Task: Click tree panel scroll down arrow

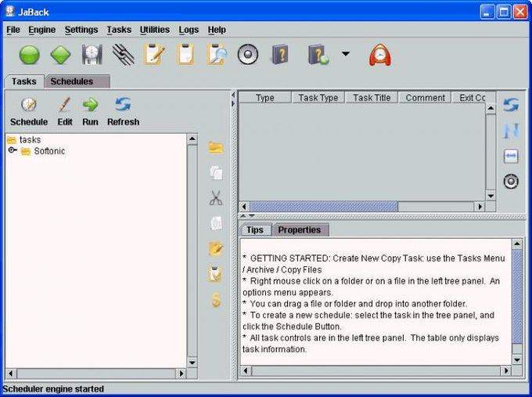Action: (x=192, y=363)
